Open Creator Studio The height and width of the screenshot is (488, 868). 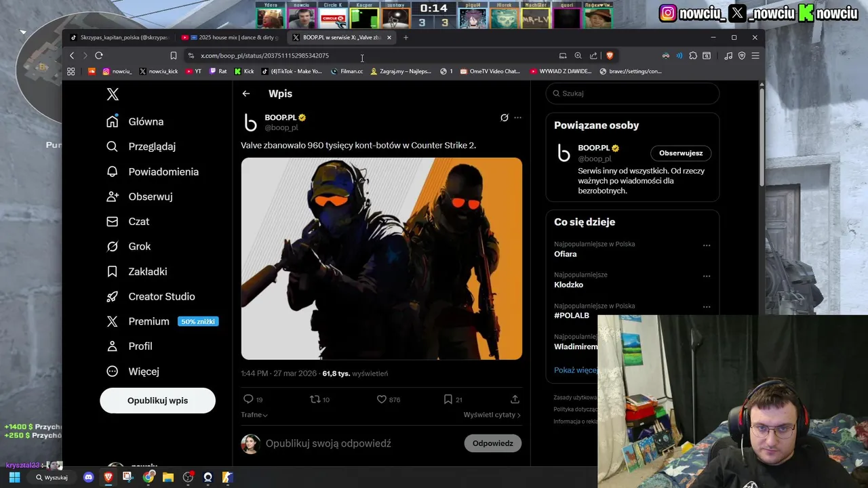(151, 296)
